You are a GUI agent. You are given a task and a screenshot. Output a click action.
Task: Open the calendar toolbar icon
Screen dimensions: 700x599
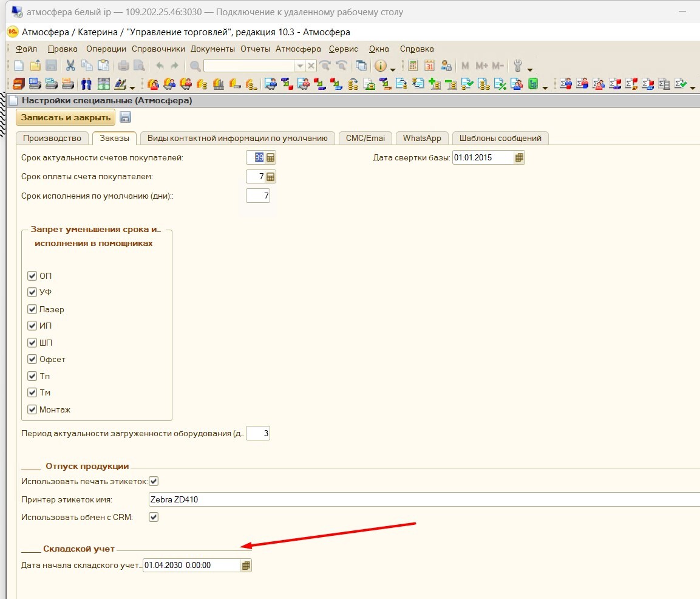[429, 66]
